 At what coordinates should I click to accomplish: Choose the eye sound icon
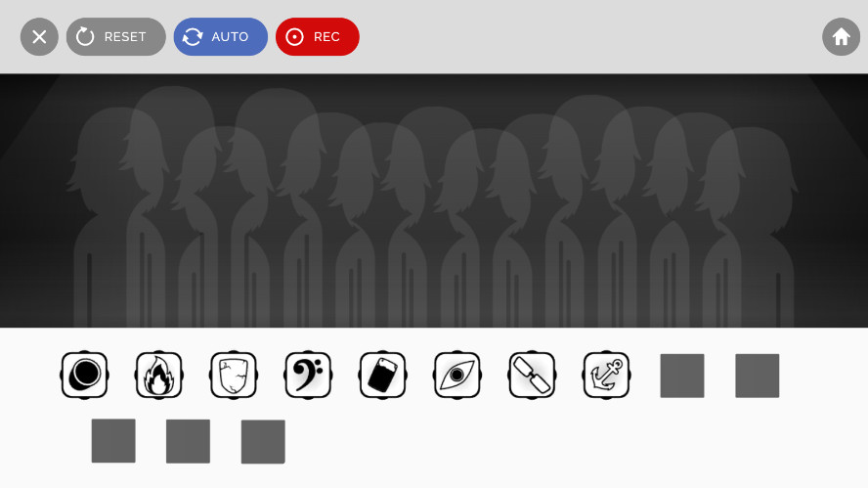coord(457,375)
